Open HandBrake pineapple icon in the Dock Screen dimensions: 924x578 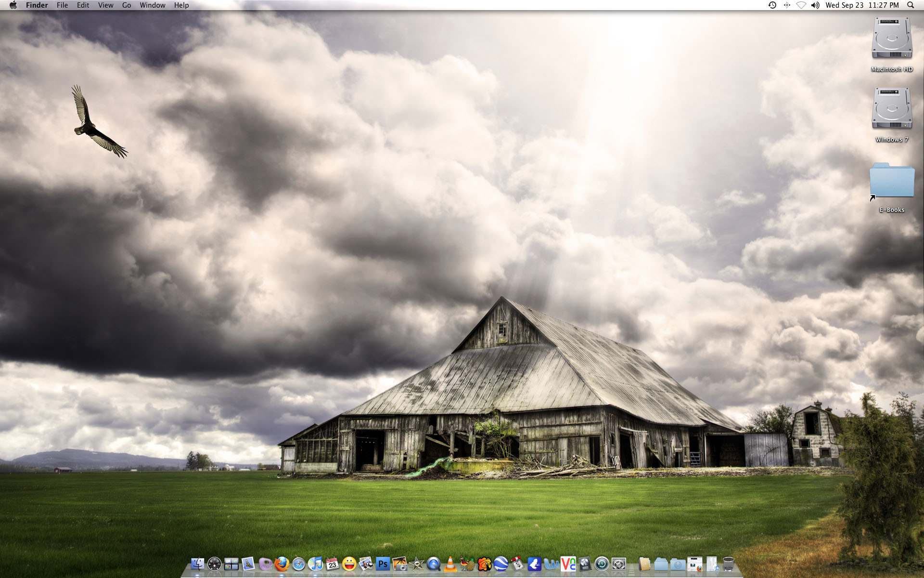coord(467,564)
